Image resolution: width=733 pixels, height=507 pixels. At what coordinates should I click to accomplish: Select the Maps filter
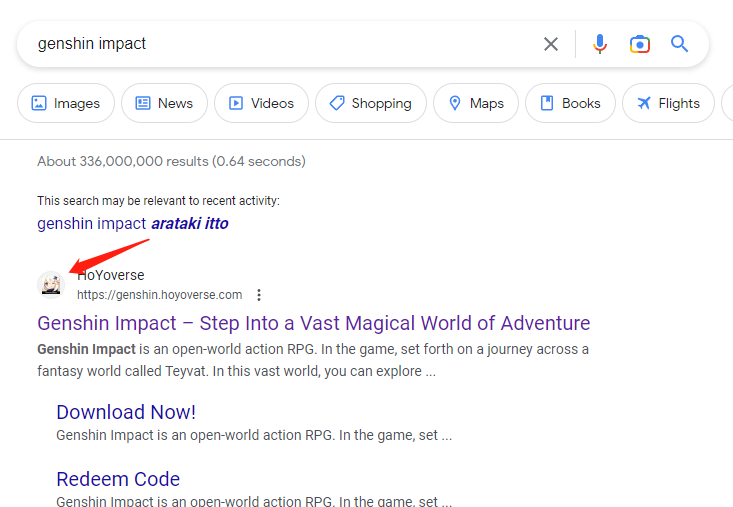pyautogui.click(x=476, y=103)
